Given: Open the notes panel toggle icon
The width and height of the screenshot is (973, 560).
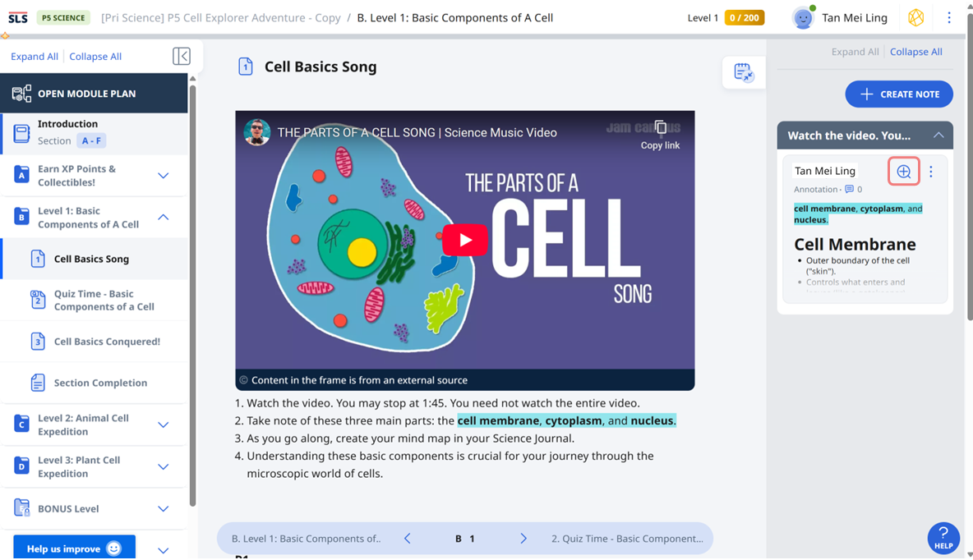Looking at the screenshot, I should click(743, 72).
